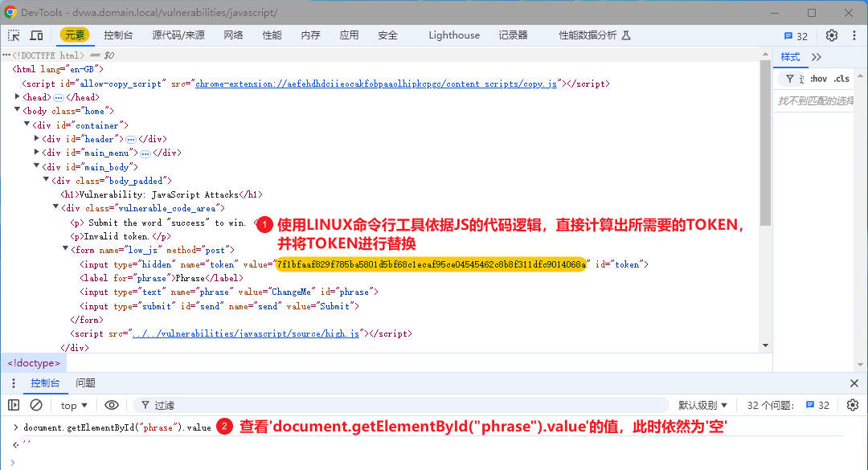
Task: Open the 性能 tab
Action: [272, 35]
